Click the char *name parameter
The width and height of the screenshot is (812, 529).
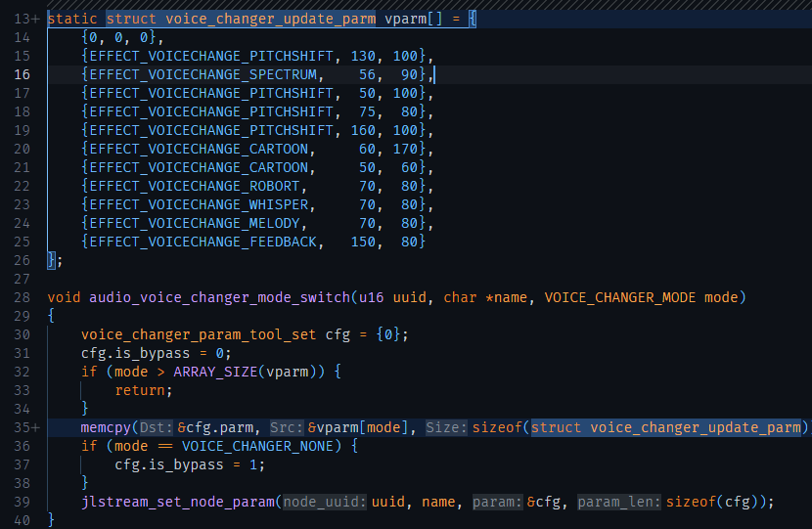click(x=485, y=297)
